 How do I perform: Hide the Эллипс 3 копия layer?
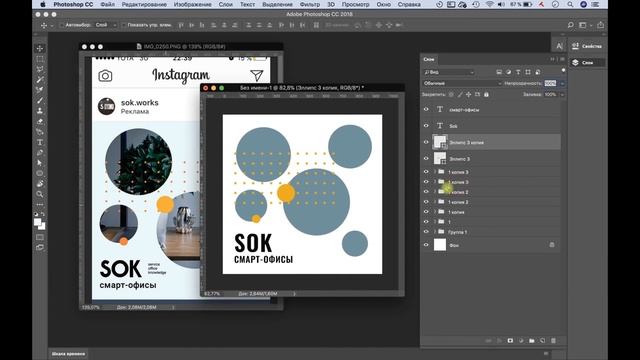[x=426, y=142]
